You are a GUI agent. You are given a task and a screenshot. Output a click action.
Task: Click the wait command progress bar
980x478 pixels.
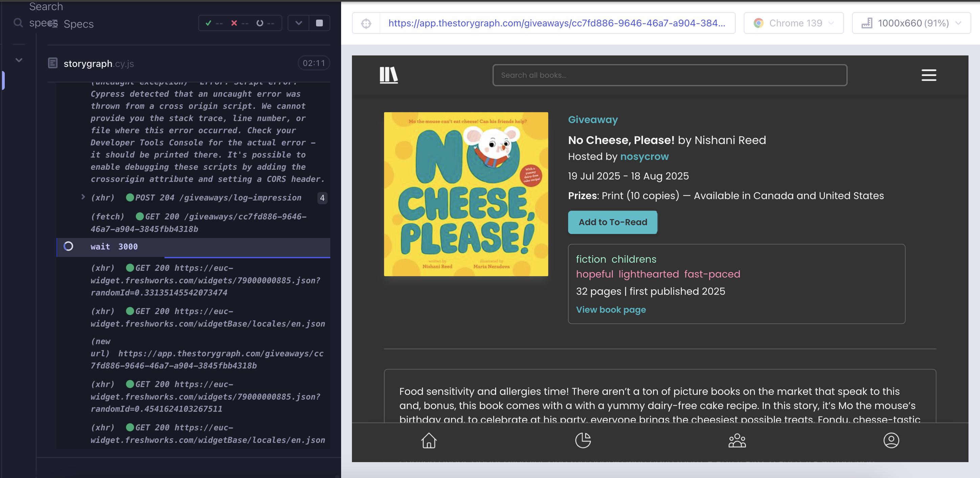[247, 257]
